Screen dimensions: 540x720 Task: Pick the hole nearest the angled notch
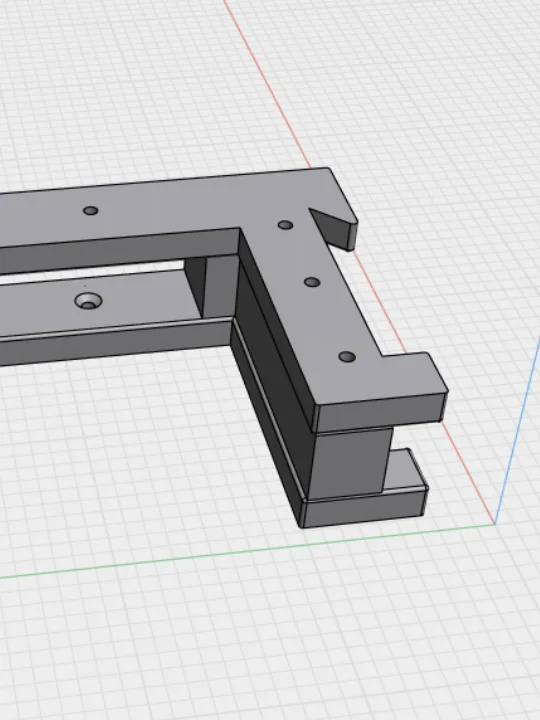pos(286,225)
